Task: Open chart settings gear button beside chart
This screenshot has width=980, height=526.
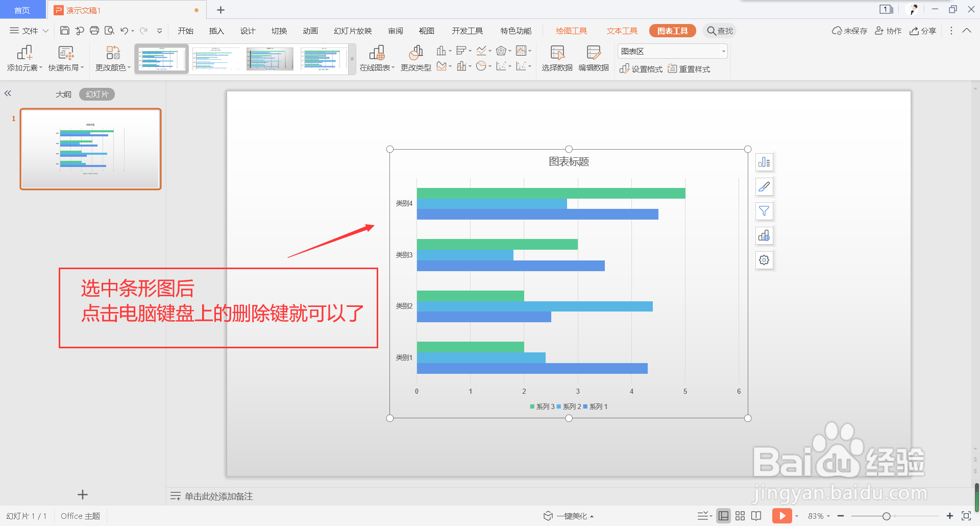Action: (764, 260)
